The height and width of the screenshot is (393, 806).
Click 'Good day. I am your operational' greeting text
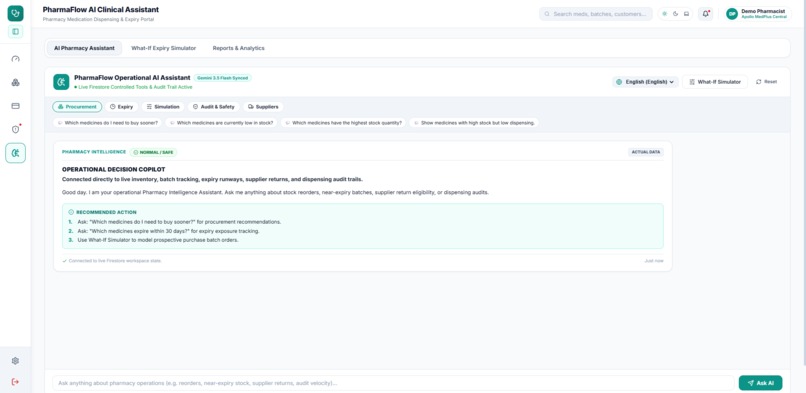point(275,193)
